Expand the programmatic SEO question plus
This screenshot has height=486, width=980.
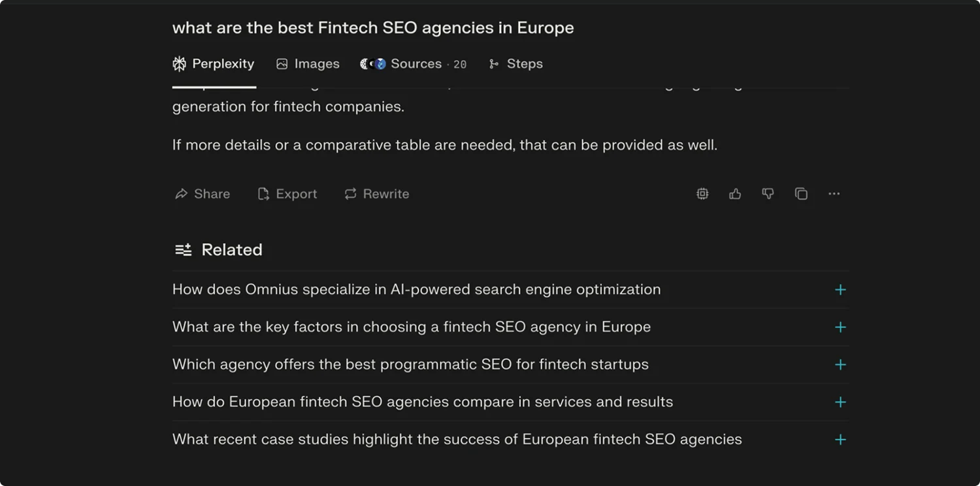[x=840, y=364]
